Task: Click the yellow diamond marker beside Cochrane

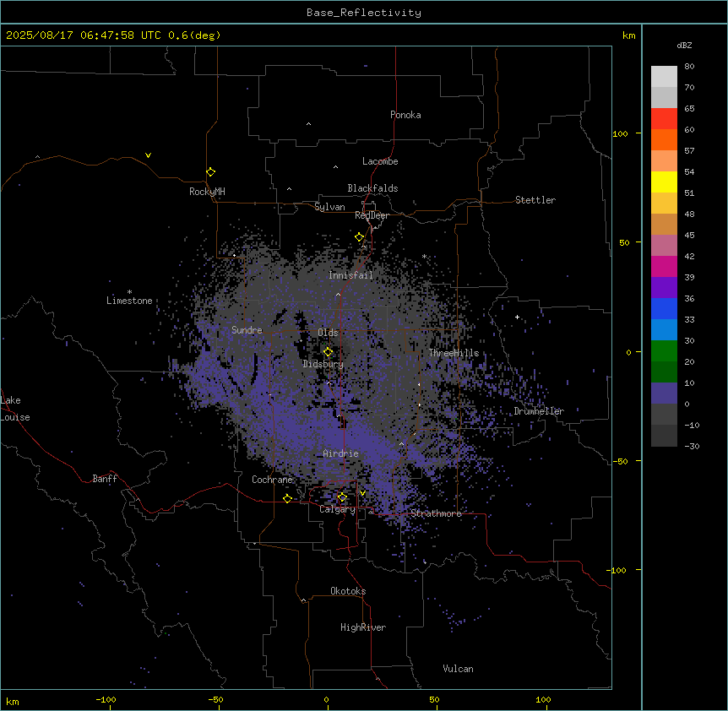Action: (x=287, y=498)
